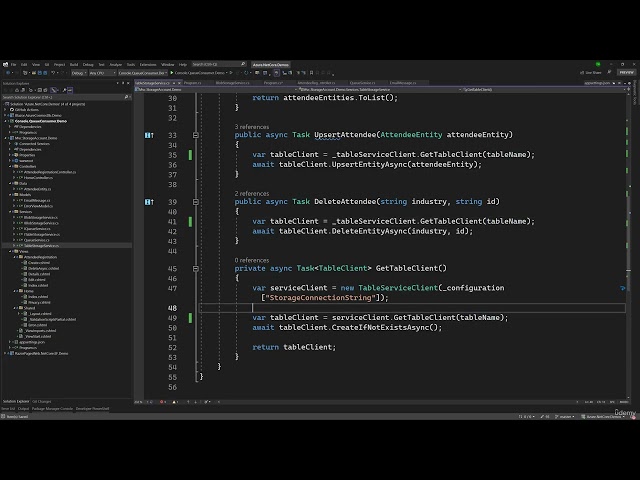Click the Visual Studio search box
The height and width of the screenshot is (480, 640).
219,64
